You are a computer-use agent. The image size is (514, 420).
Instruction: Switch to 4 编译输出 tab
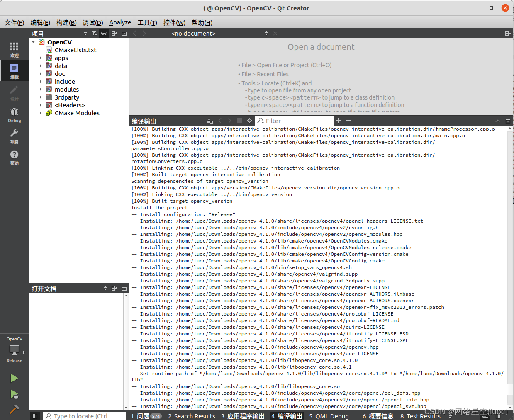tap(287, 416)
